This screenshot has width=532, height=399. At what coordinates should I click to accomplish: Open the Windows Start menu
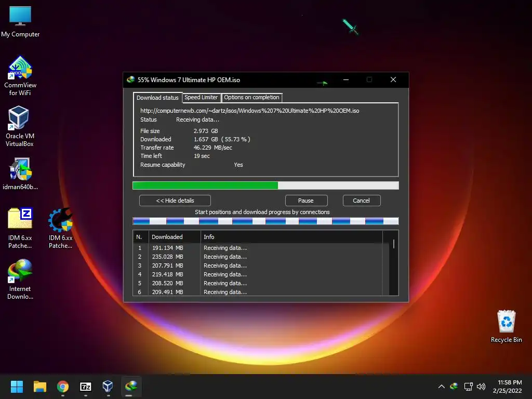coord(17,387)
